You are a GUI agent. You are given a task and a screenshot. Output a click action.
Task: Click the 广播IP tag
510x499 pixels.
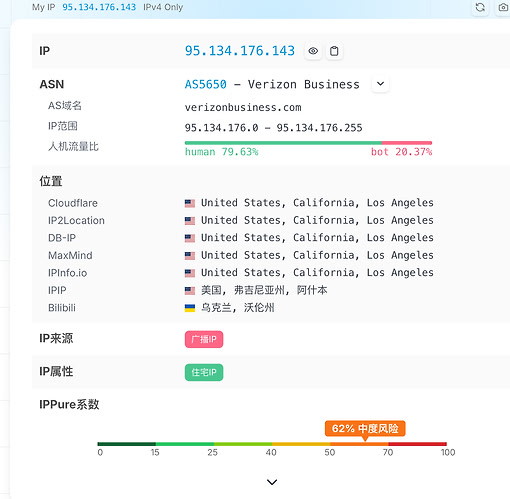click(x=204, y=339)
